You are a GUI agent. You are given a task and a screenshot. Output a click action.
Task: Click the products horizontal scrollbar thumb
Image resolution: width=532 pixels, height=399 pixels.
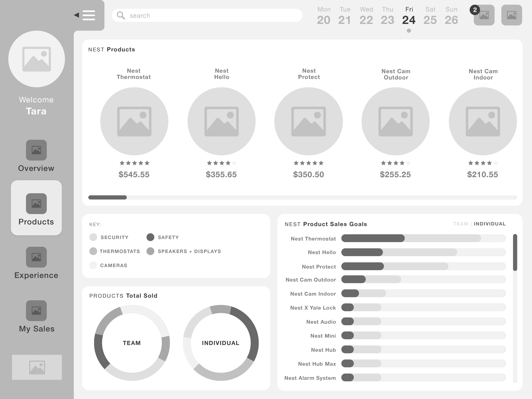coord(107,197)
